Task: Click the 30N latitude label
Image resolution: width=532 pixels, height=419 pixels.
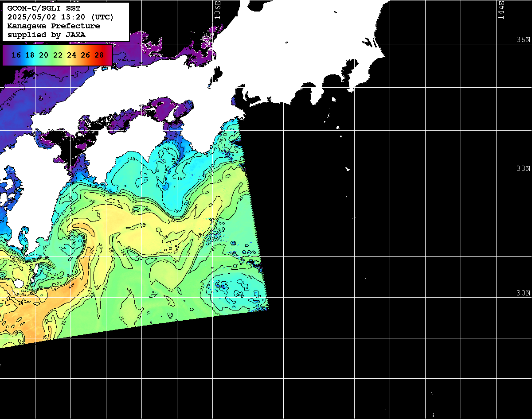Action: [x=523, y=293]
